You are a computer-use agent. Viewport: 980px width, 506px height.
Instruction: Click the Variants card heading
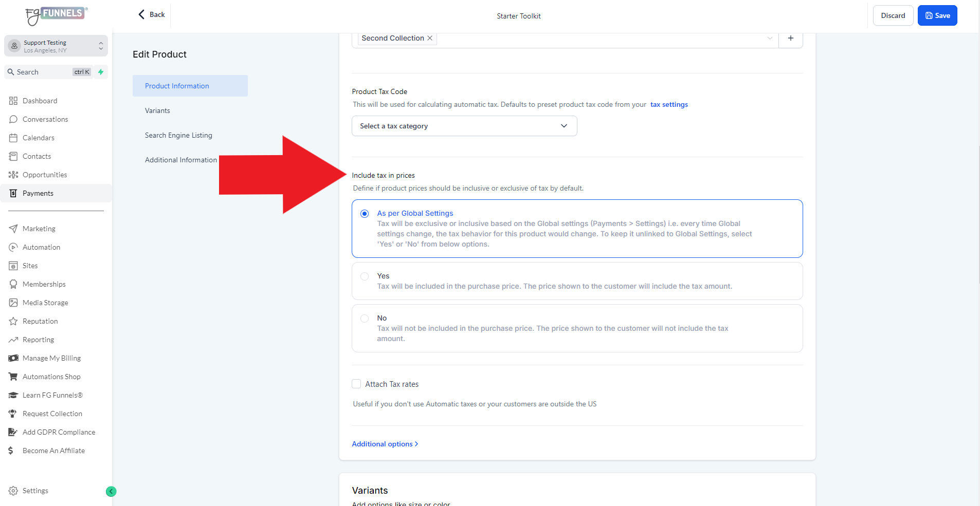coord(370,491)
